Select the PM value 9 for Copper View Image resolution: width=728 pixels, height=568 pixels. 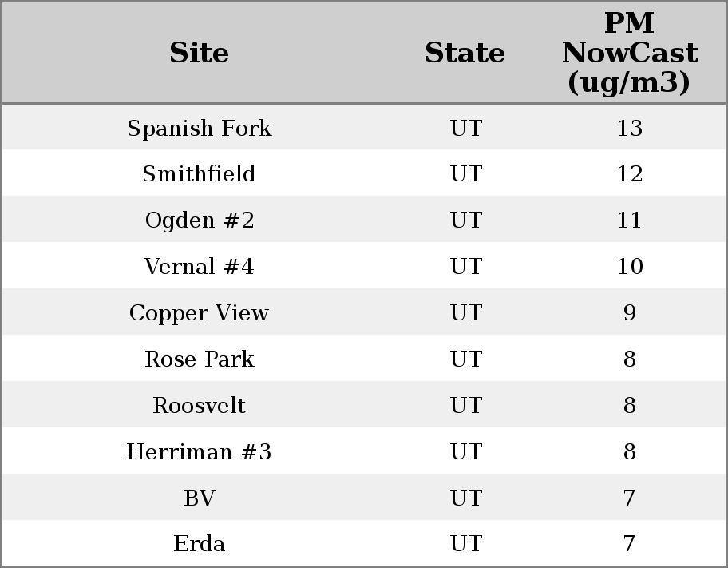pyautogui.click(x=629, y=313)
